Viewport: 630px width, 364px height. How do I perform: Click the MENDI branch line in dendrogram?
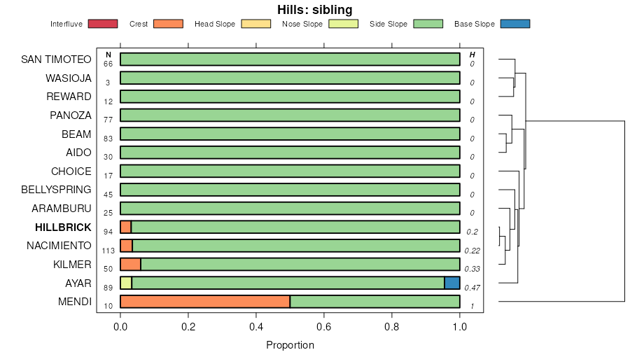coord(561,302)
